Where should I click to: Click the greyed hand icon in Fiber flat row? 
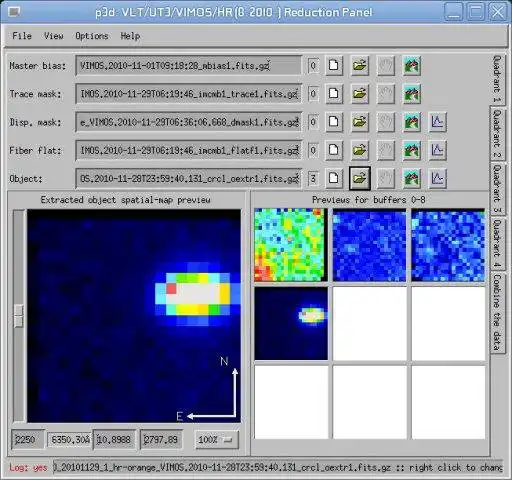pyautogui.click(x=386, y=150)
